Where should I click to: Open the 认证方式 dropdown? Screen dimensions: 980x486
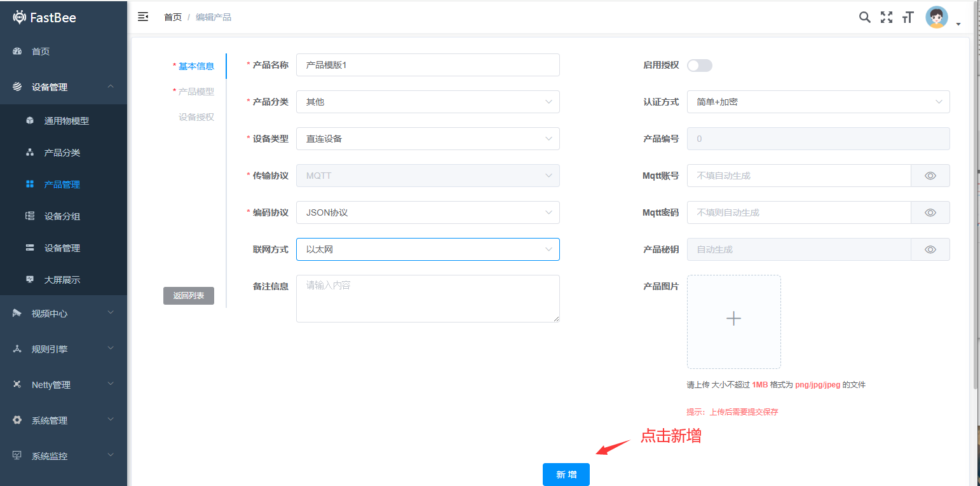coord(818,102)
